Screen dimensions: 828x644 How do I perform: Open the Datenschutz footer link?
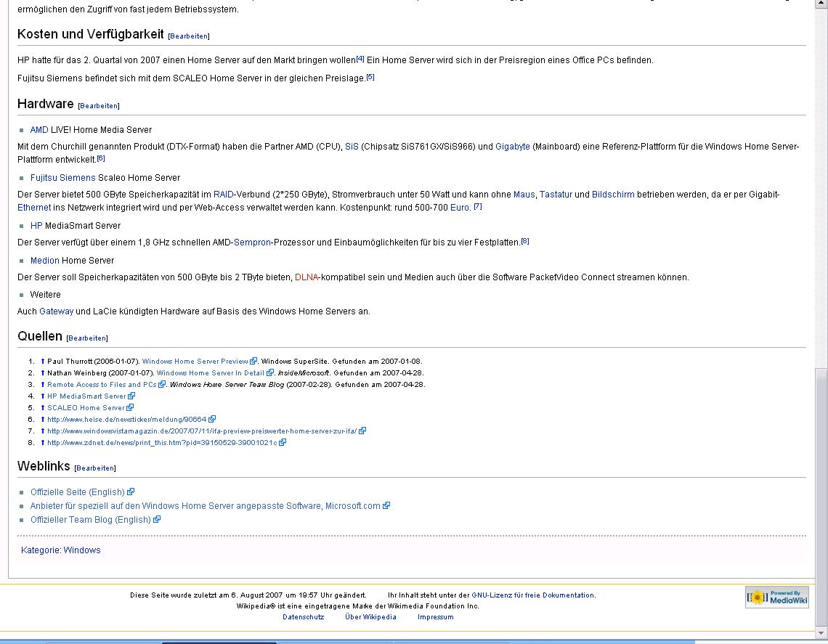tap(303, 617)
